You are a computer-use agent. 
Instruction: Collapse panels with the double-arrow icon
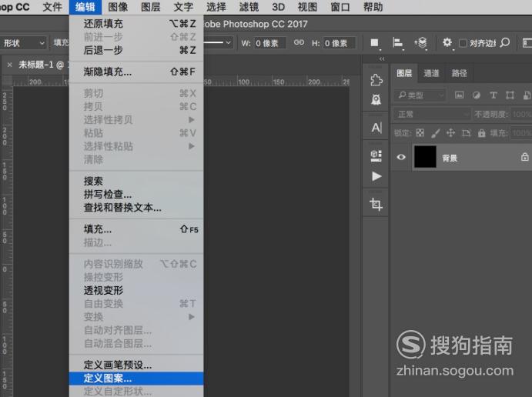coord(382,59)
